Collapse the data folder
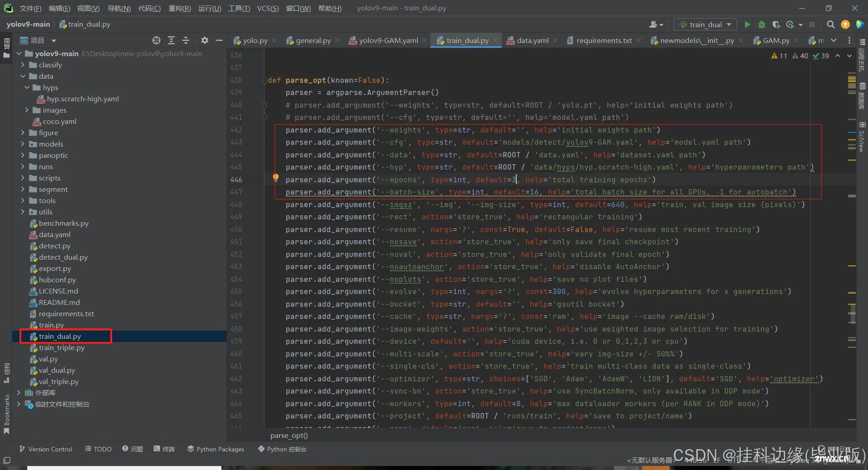Viewport: 868px width, 470px height. [23, 76]
